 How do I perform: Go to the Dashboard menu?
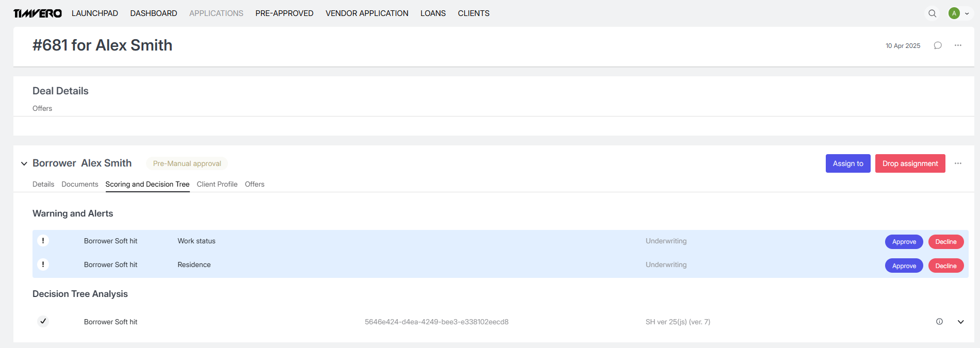click(x=153, y=13)
